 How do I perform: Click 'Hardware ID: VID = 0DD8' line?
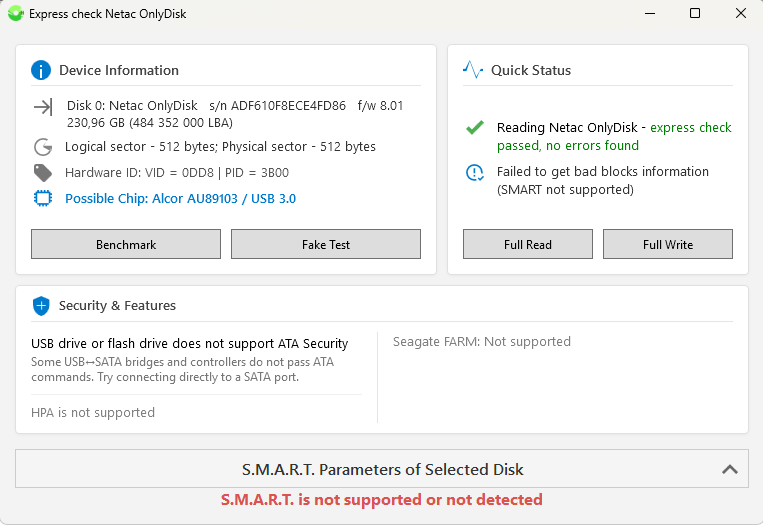coord(177,173)
